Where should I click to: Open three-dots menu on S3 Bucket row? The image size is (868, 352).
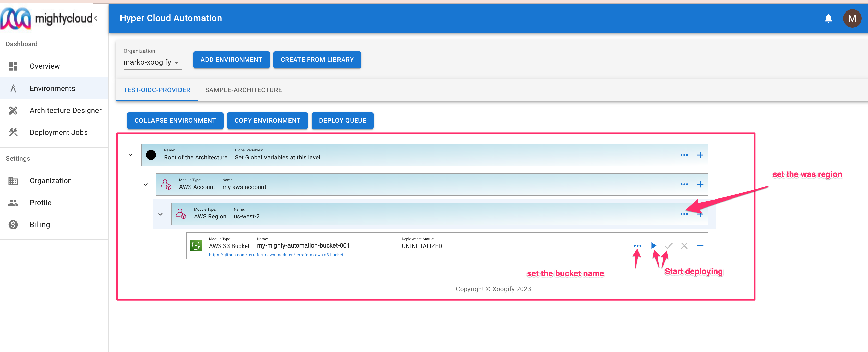tap(637, 245)
